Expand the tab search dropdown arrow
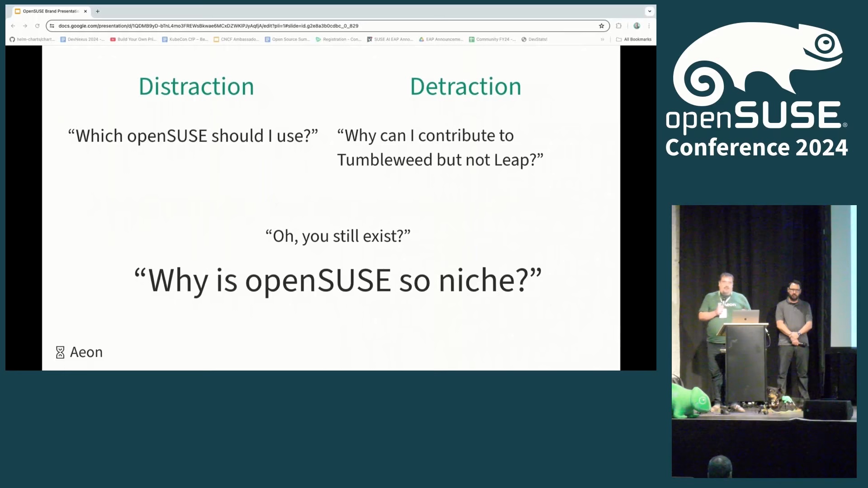868x488 pixels. click(x=650, y=11)
